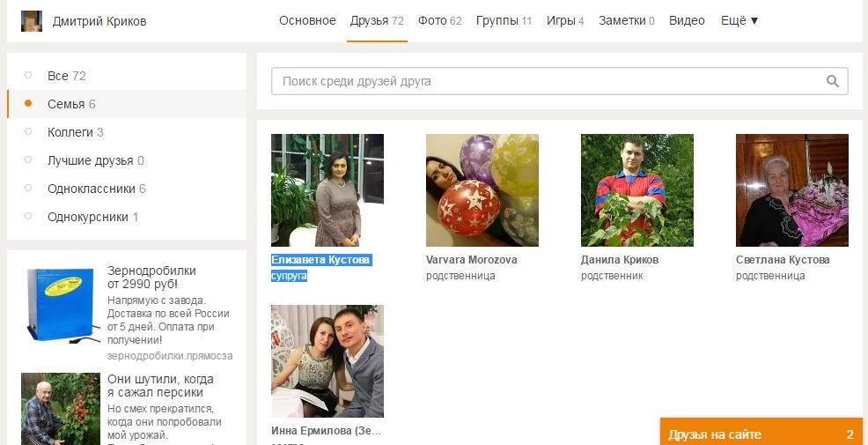The height and width of the screenshot is (445, 868).
Task: Click Varvara Morozova's balloon photo
Action: click(482, 190)
